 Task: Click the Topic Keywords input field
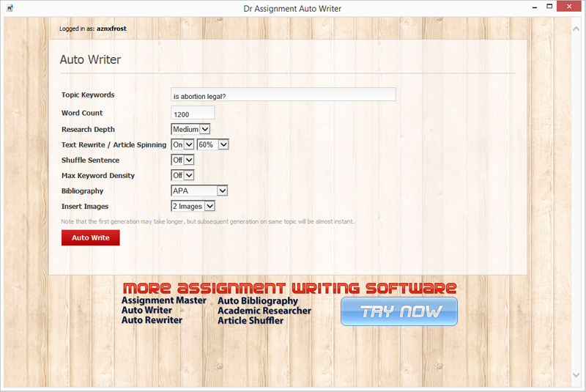tap(283, 95)
